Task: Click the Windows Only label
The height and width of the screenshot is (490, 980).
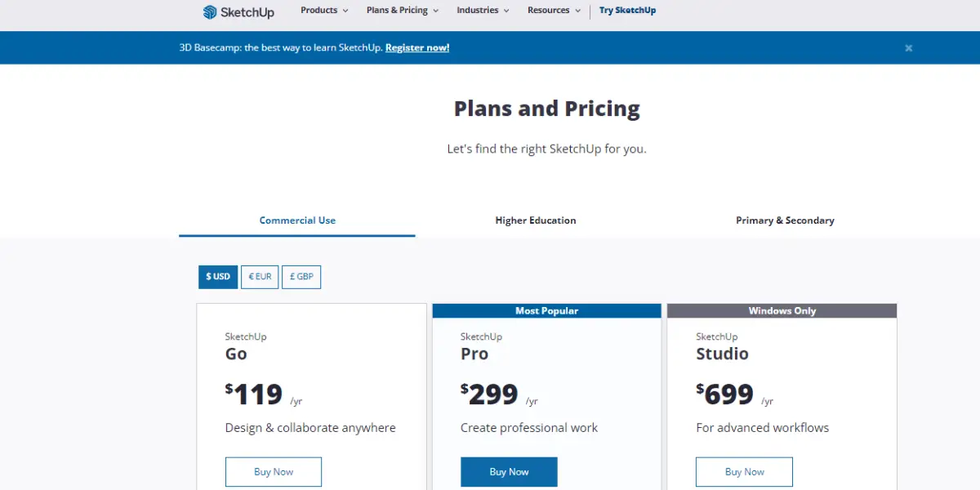Action: (x=782, y=311)
